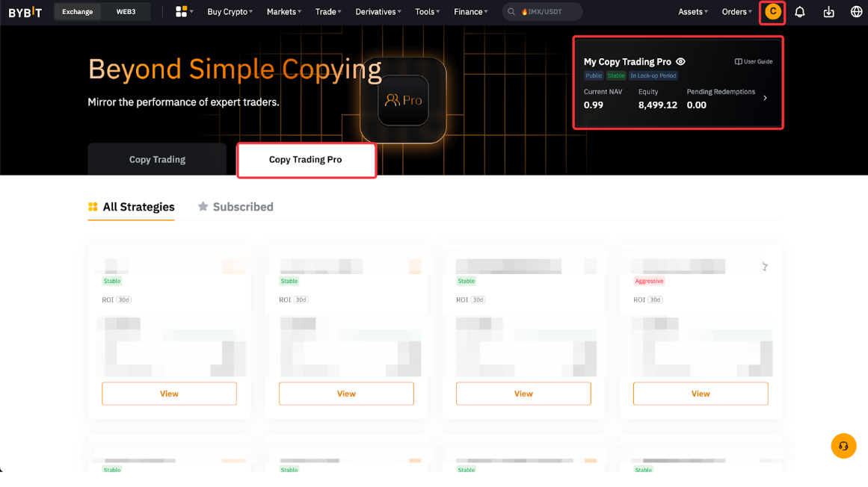Click the search magnifier icon

511,12
